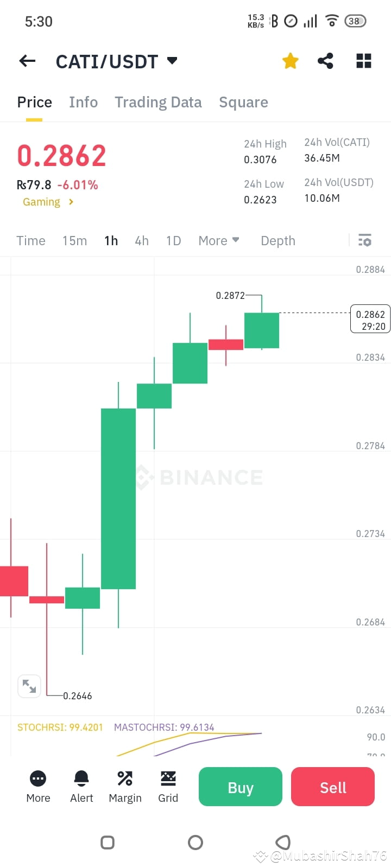Open the More options icon above Buy button
The width and height of the screenshot is (391, 868).
37,778
